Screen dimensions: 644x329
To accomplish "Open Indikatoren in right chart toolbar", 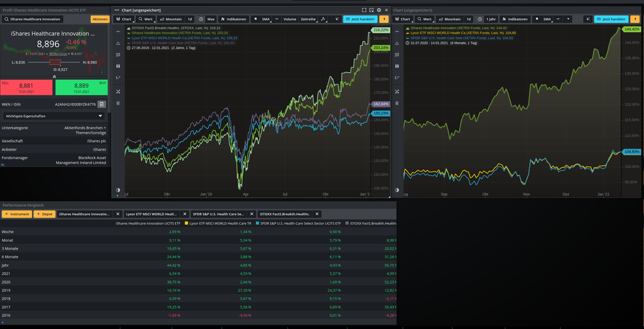I will pos(514,19).
